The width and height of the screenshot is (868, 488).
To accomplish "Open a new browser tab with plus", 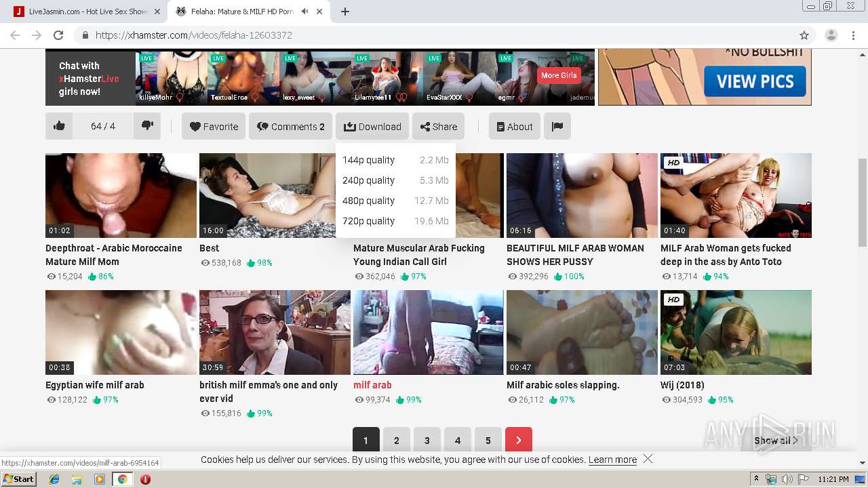I will pyautogui.click(x=345, y=12).
